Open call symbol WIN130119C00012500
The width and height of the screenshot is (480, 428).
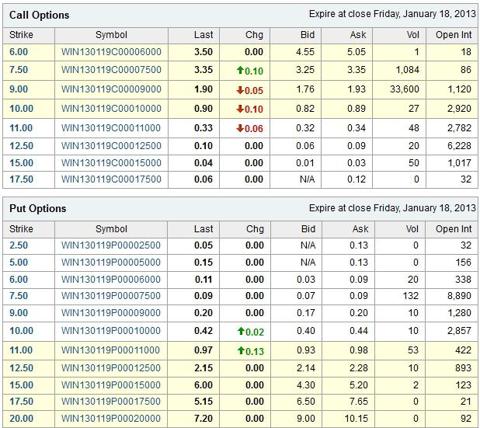pos(111,146)
